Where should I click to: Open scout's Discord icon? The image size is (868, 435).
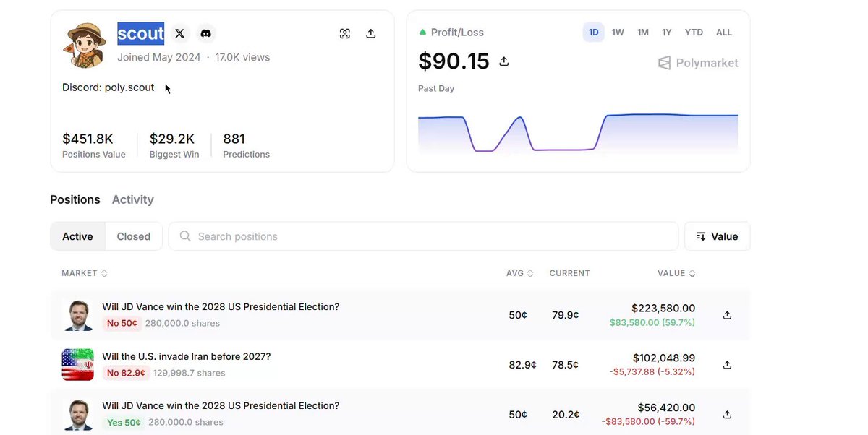[x=206, y=33]
